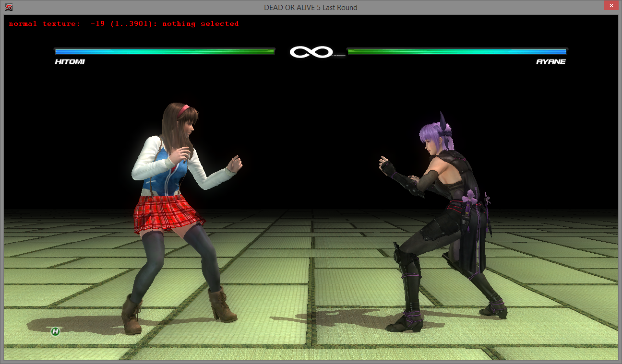This screenshot has width=622, height=364.
Task: Click the window title 'DEAD OR ALIVE 5 Last Round'
Action: [311, 7]
